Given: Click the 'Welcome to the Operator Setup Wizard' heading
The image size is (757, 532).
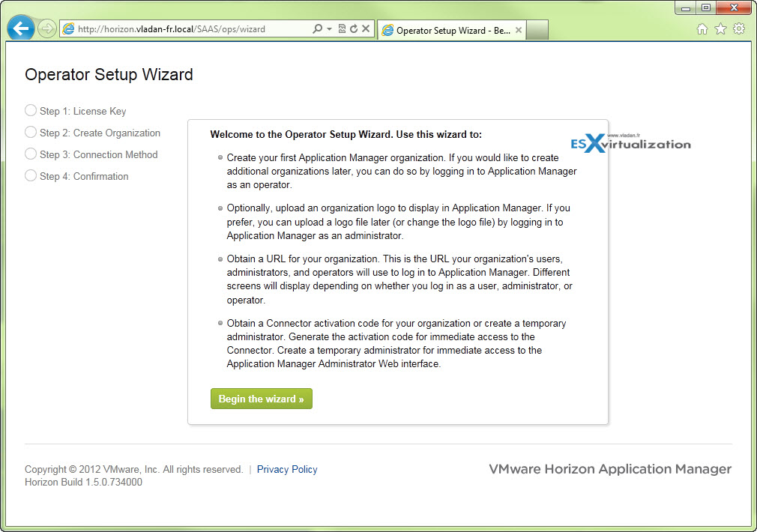Looking at the screenshot, I should [x=346, y=135].
